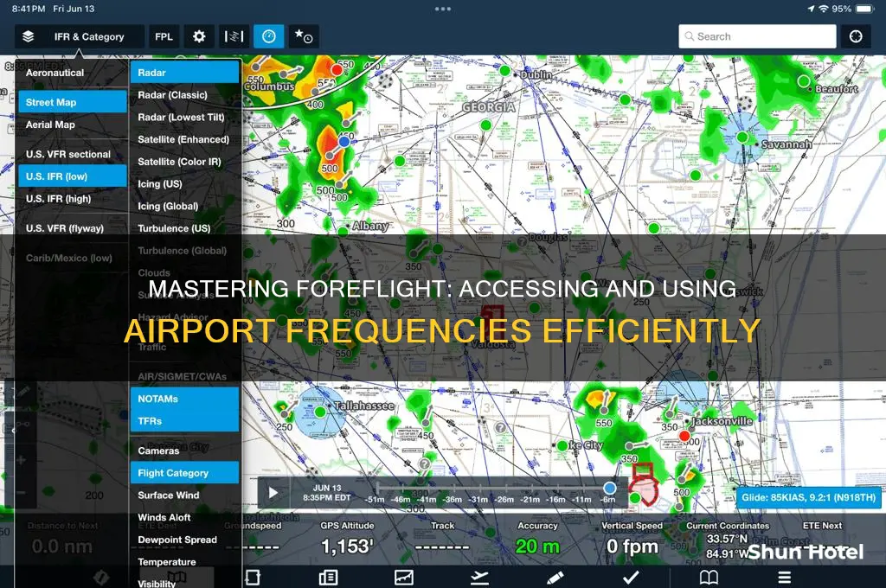This screenshot has width=886, height=588.
Task: Select the Aerial Map layer
Action: coord(72,125)
